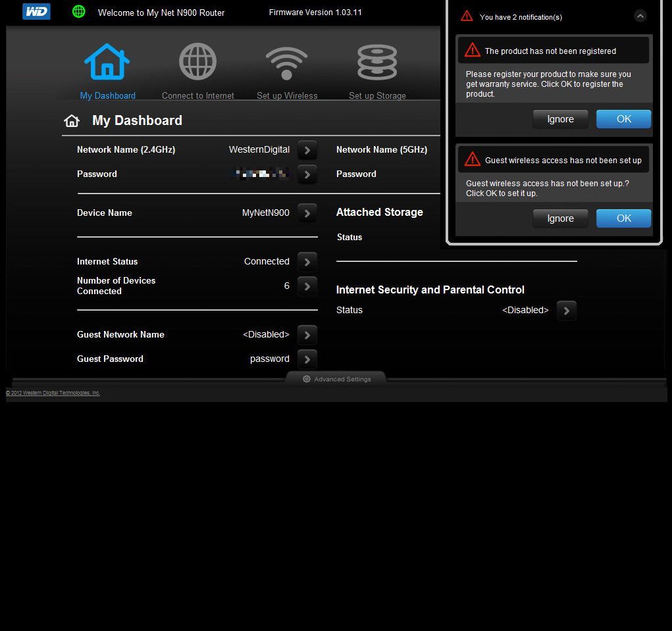Click the WD logo icon

click(36, 12)
